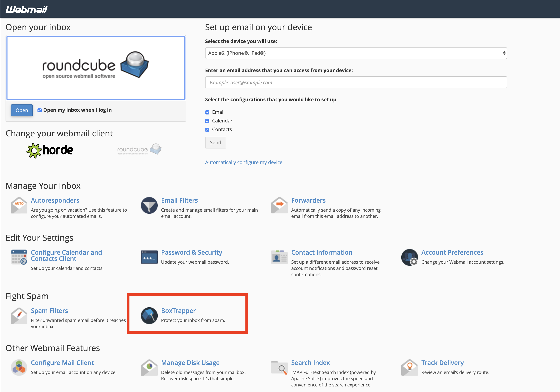This screenshot has height=392, width=560.
Task: Expand the device selection dropdown
Action: click(x=356, y=53)
